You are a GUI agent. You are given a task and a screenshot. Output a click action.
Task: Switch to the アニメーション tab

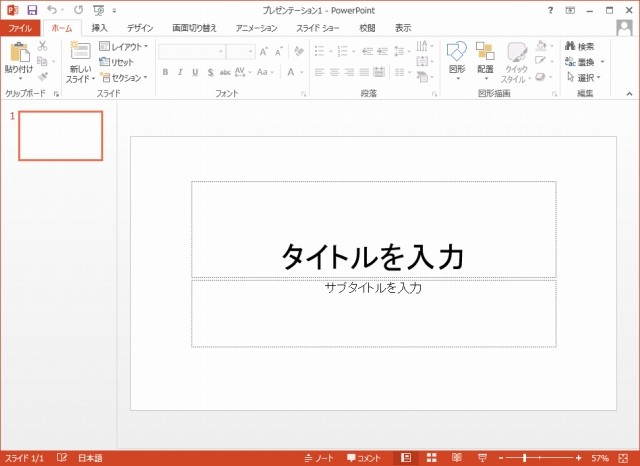(x=256, y=28)
